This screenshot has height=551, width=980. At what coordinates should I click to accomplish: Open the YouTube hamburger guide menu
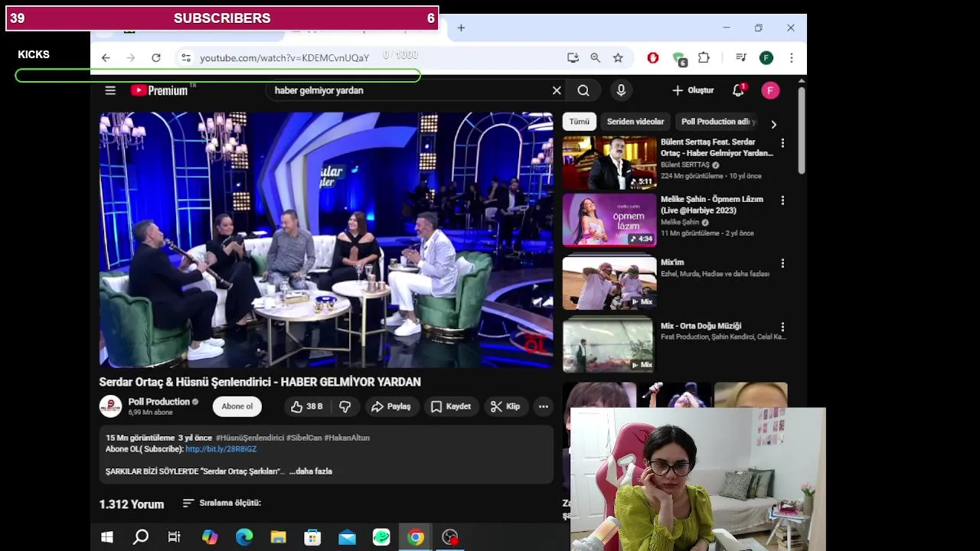point(110,90)
